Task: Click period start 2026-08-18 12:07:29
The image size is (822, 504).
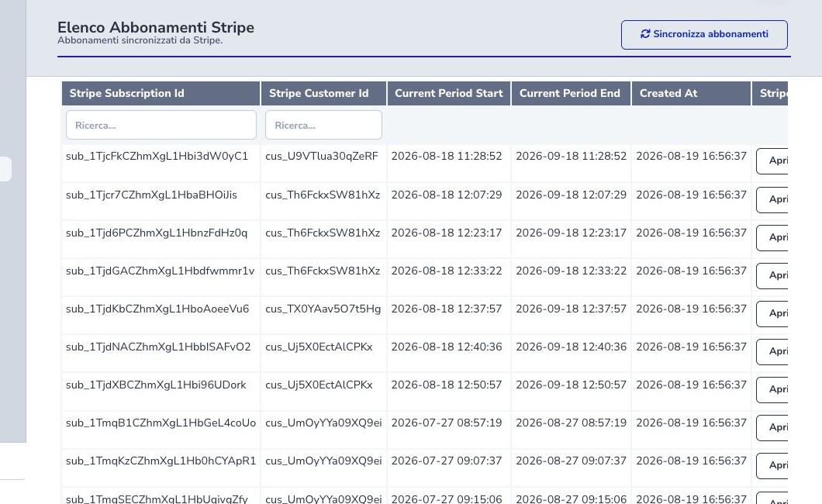Action: [x=447, y=195]
